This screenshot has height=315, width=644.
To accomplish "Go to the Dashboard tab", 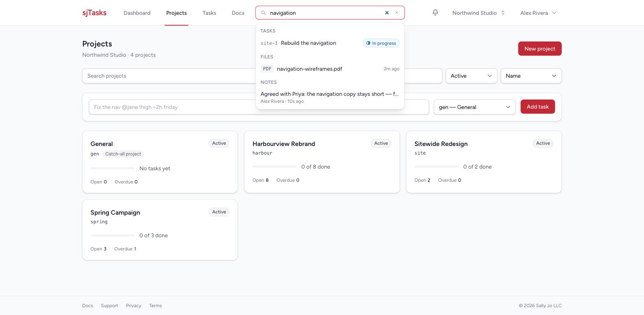I will [x=137, y=13].
